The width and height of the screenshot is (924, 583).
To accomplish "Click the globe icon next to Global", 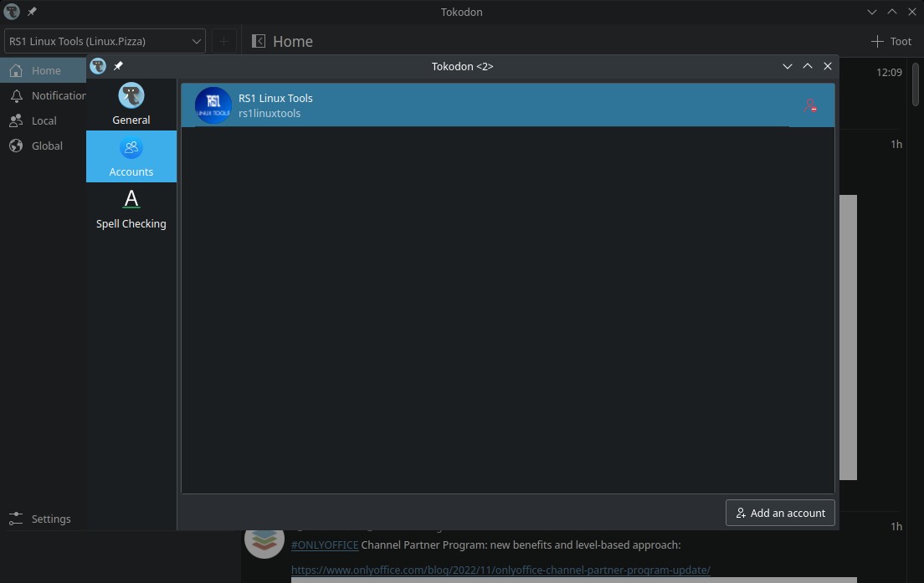I will tap(16, 146).
